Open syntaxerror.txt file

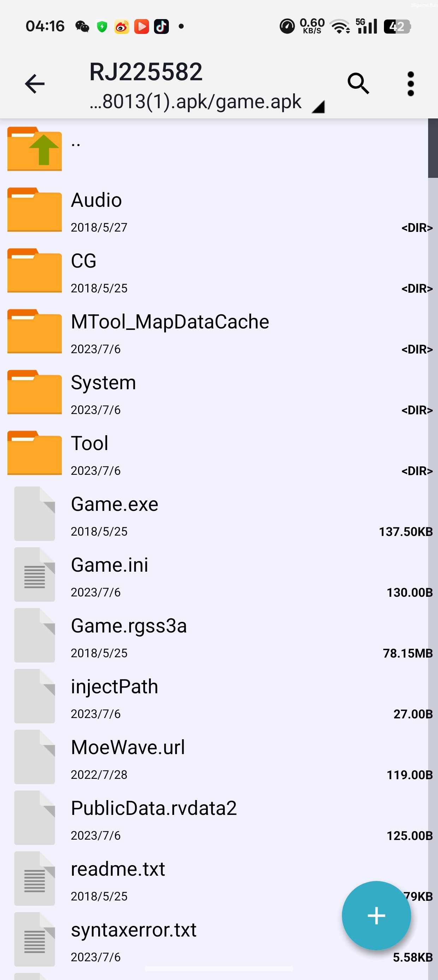(134, 930)
